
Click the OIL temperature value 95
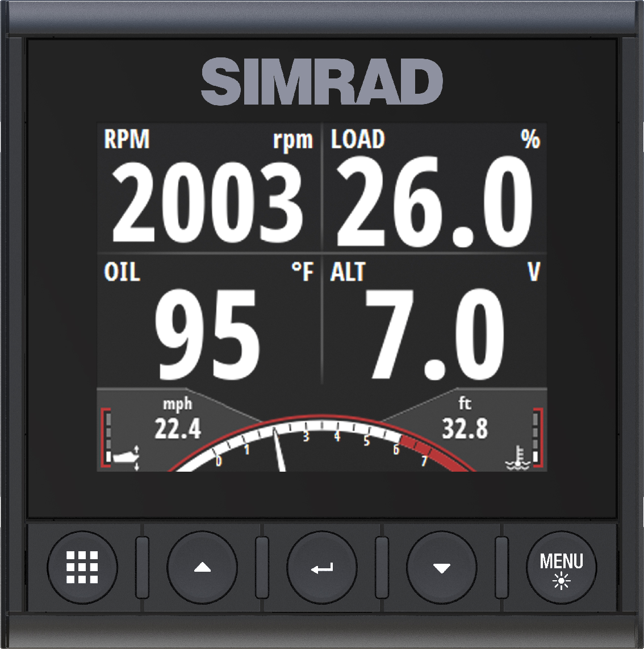208,334
